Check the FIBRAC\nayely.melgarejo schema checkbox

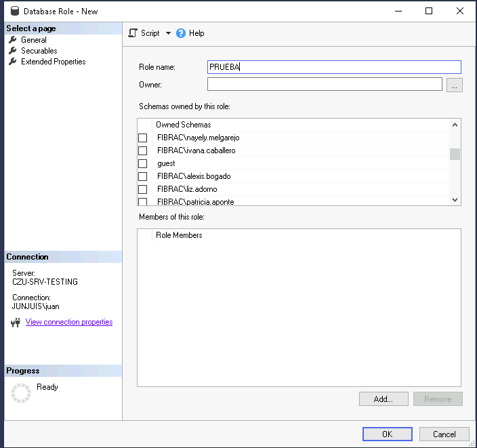tap(143, 138)
